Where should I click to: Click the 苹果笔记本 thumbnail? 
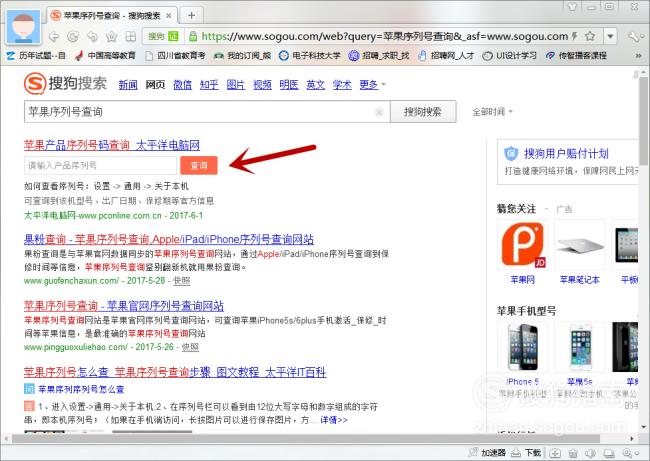(580, 245)
